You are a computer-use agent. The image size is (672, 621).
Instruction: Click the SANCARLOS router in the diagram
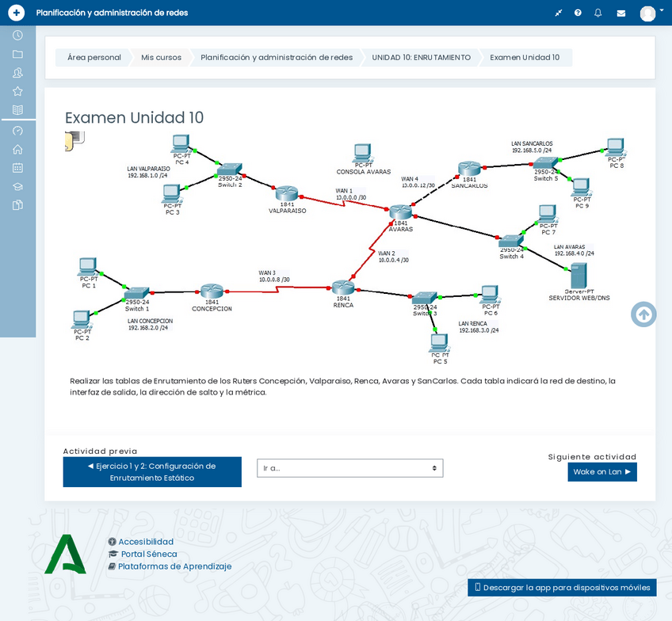(x=469, y=169)
